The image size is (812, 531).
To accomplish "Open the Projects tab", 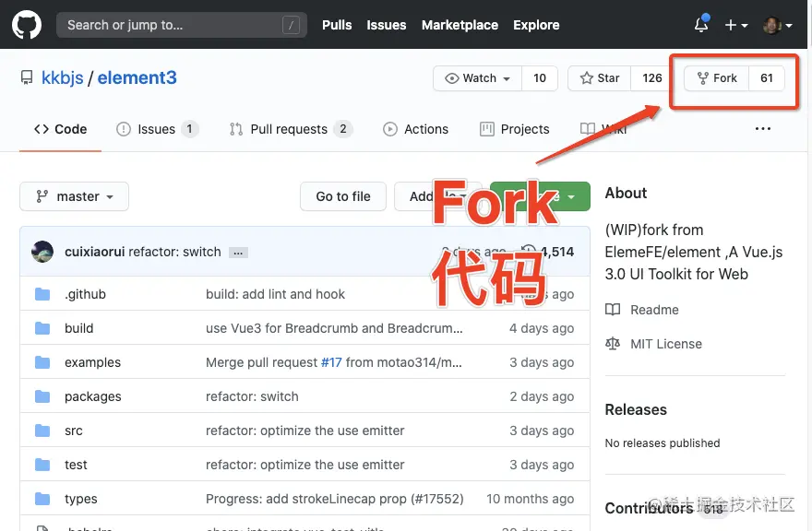I will (515, 129).
